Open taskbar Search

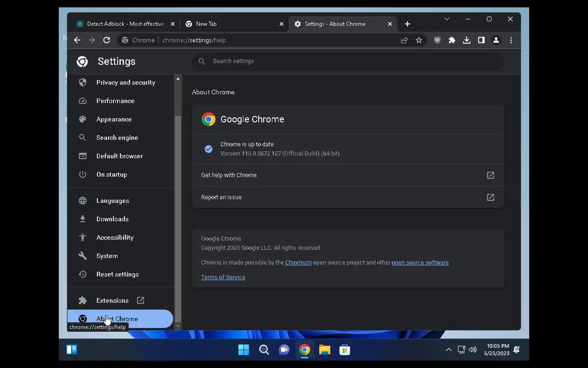tap(264, 350)
